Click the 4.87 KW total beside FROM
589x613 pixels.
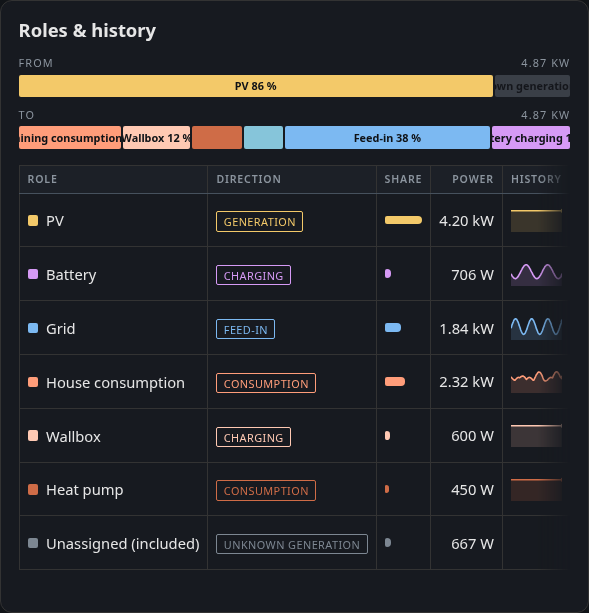[x=545, y=63]
